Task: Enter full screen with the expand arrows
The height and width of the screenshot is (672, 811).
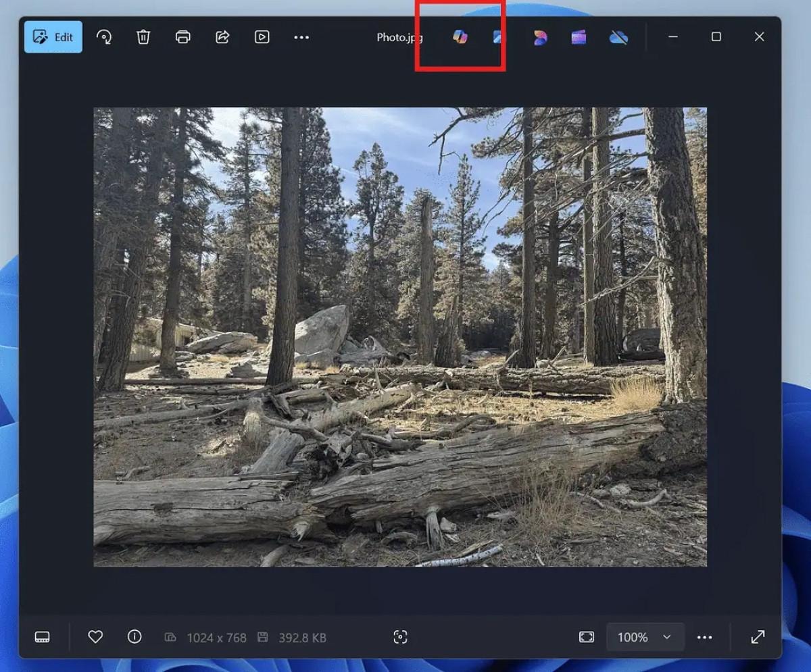Action: [758, 637]
